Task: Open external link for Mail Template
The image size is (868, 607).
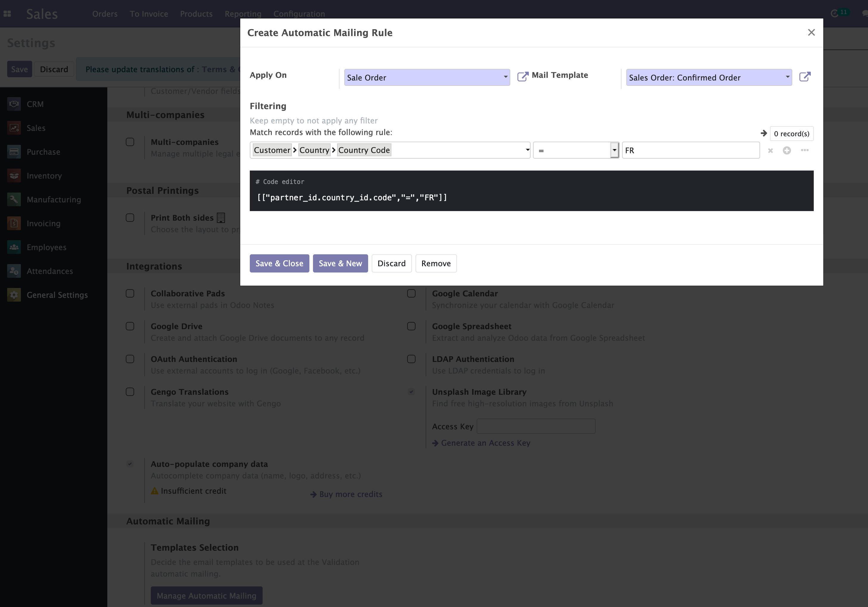Action: 805,77
